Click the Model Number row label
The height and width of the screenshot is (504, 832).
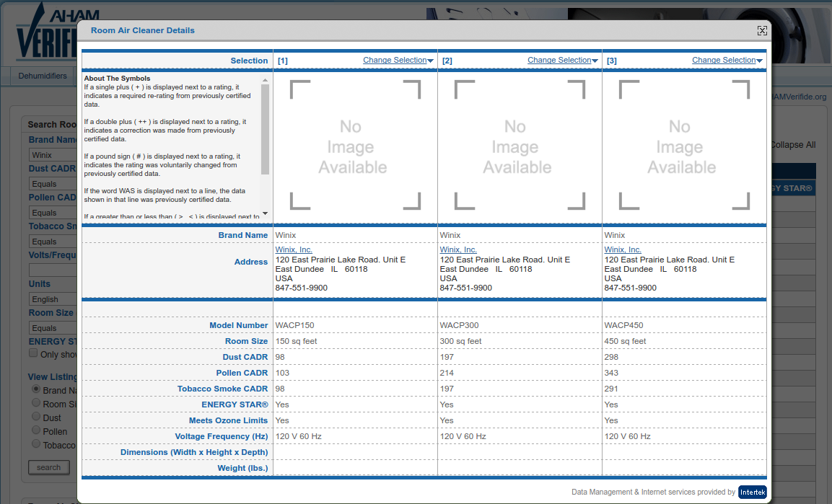[238, 325]
